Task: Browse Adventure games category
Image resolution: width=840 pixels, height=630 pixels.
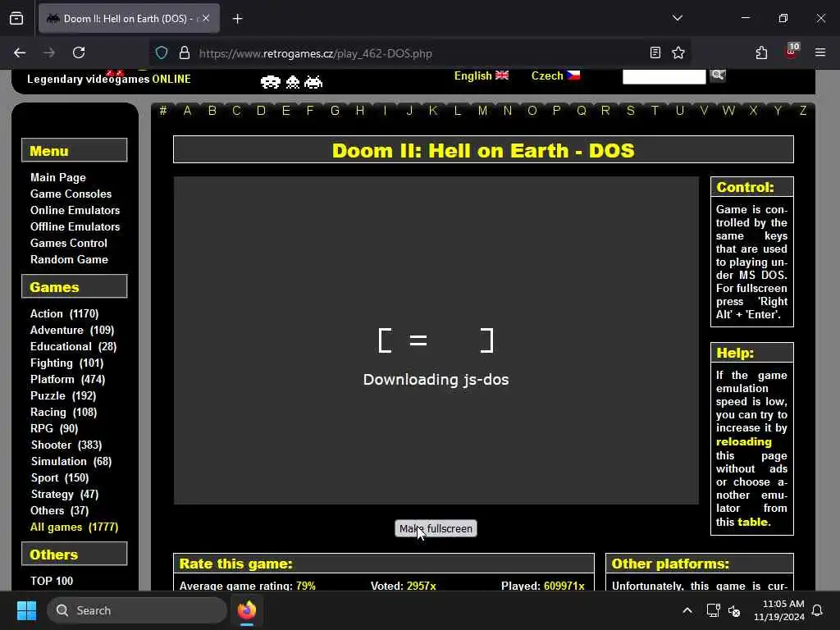Action: (72, 330)
